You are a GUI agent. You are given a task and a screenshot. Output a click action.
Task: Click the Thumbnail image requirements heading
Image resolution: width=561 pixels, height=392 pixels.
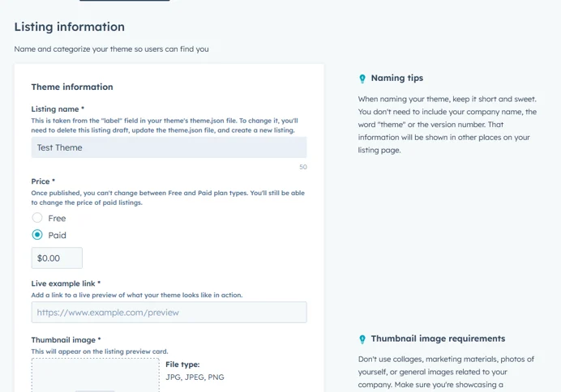pos(438,339)
